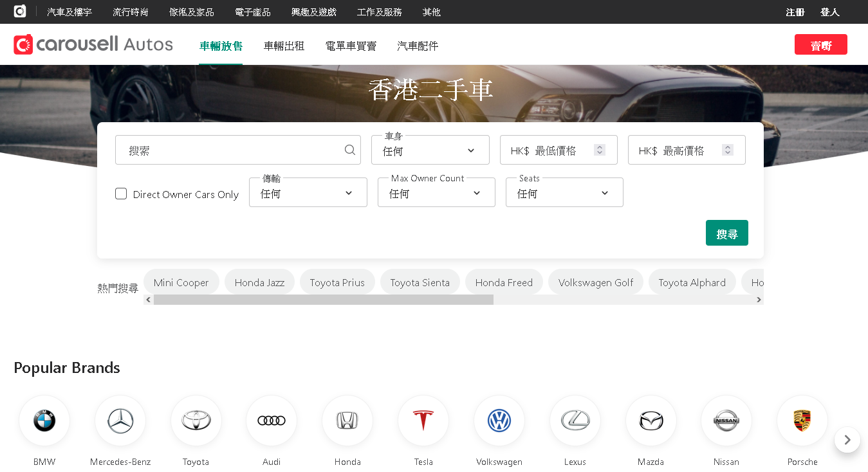The height and width of the screenshot is (472, 868).
Task: Click the popular searches horizontal scrollbar
Action: tap(324, 300)
